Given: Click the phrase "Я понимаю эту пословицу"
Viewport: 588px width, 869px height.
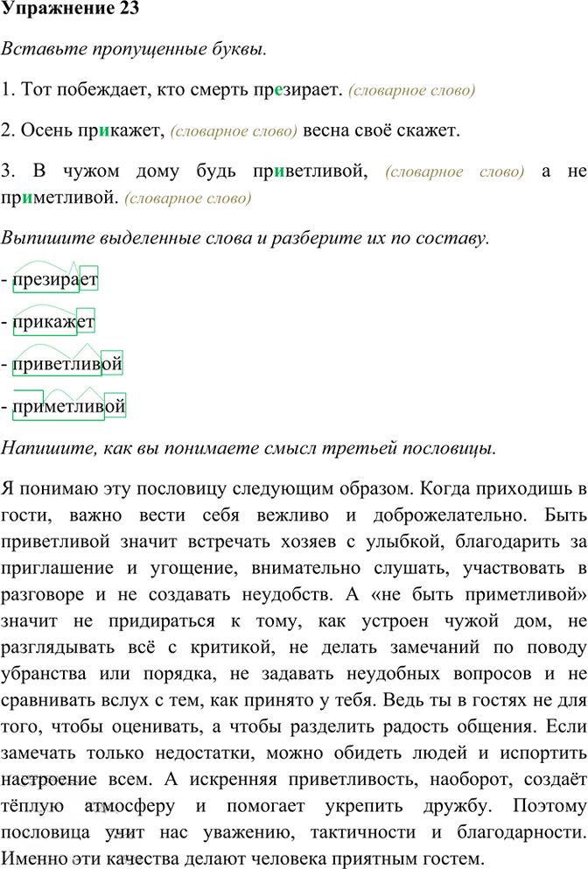Looking at the screenshot, I should coord(114,489).
